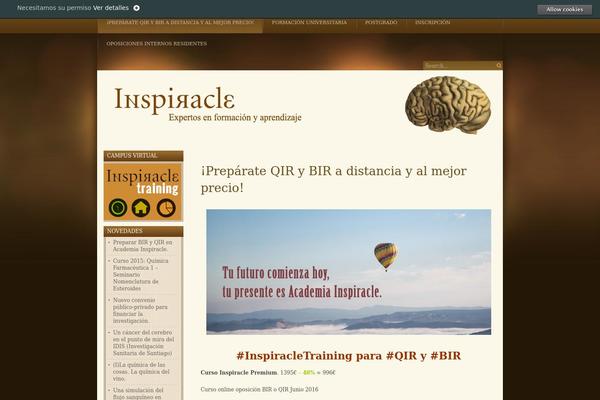600x400 pixels.
Task: Open 'Un cáncer del cerebro' news link
Action: 143,343
